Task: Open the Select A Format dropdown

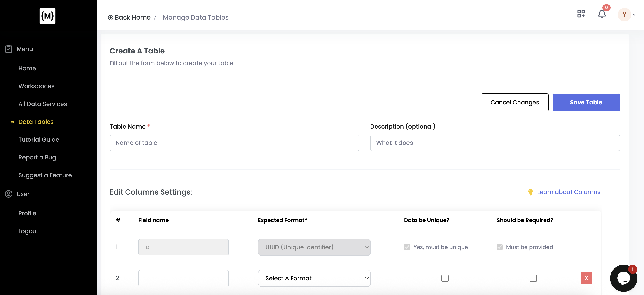Action: pos(314,278)
